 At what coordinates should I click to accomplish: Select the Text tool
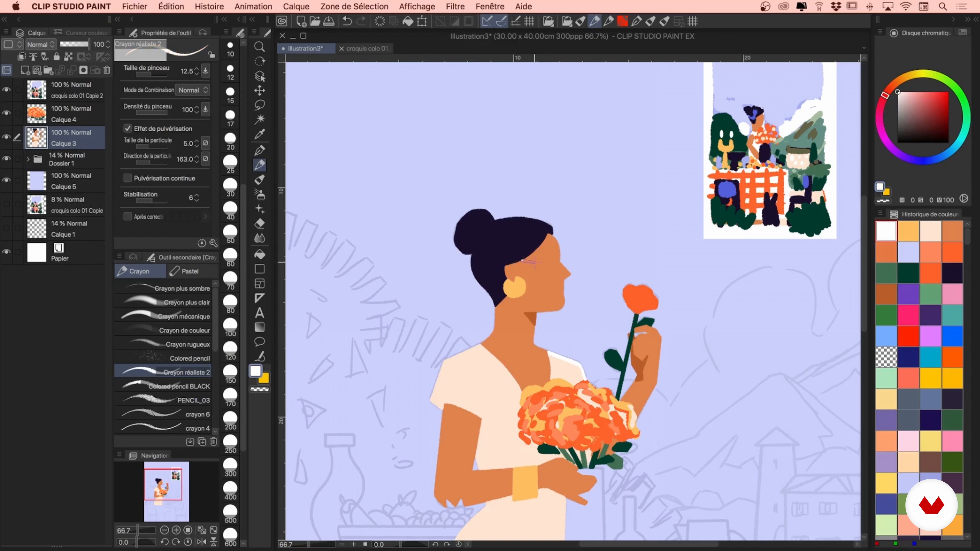point(260,313)
